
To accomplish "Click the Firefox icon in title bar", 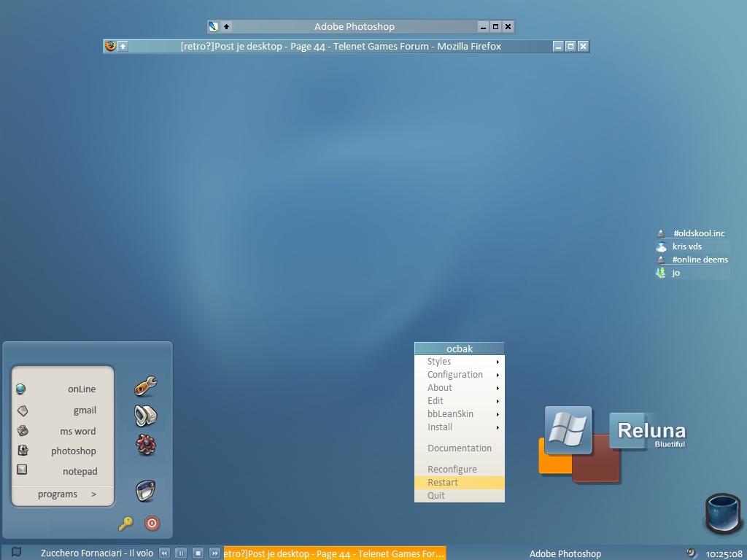I will click(x=111, y=46).
